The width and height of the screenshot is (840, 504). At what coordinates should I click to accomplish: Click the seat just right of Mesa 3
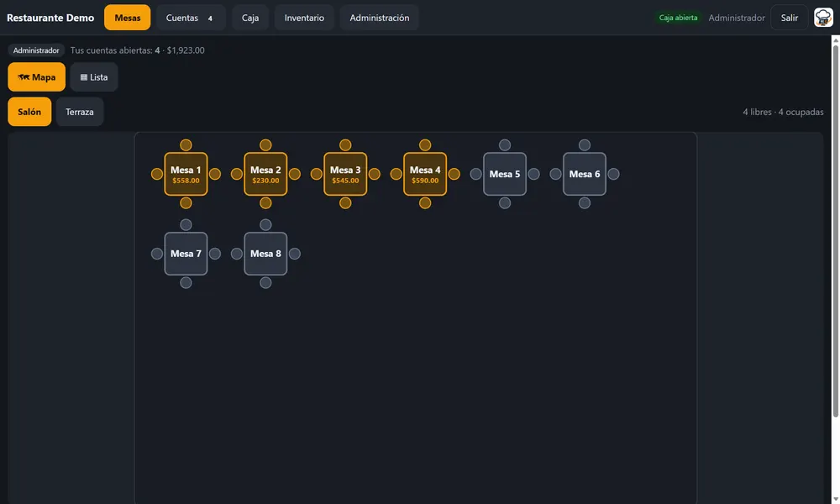(375, 174)
